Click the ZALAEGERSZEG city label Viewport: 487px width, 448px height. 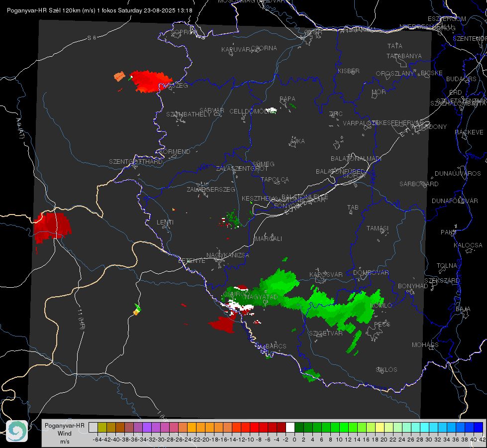pos(210,189)
